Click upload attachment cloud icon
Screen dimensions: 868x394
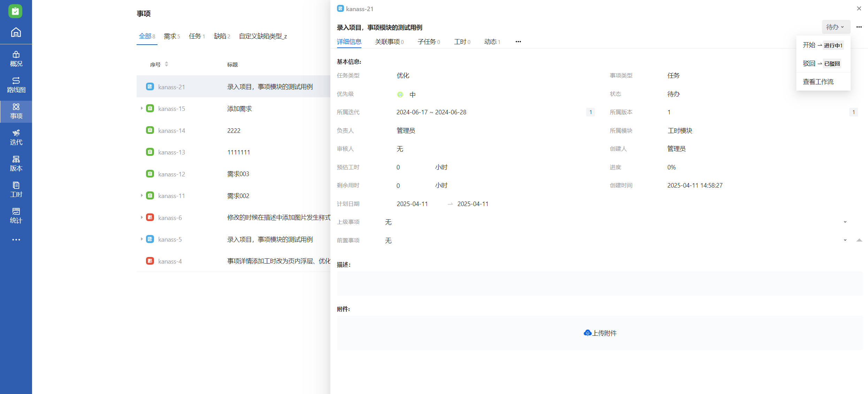(587, 333)
